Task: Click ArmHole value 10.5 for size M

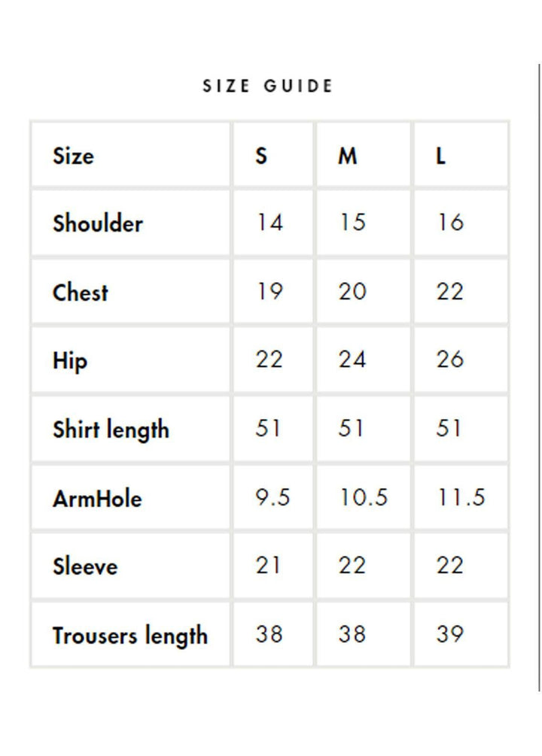Action: [363, 498]
